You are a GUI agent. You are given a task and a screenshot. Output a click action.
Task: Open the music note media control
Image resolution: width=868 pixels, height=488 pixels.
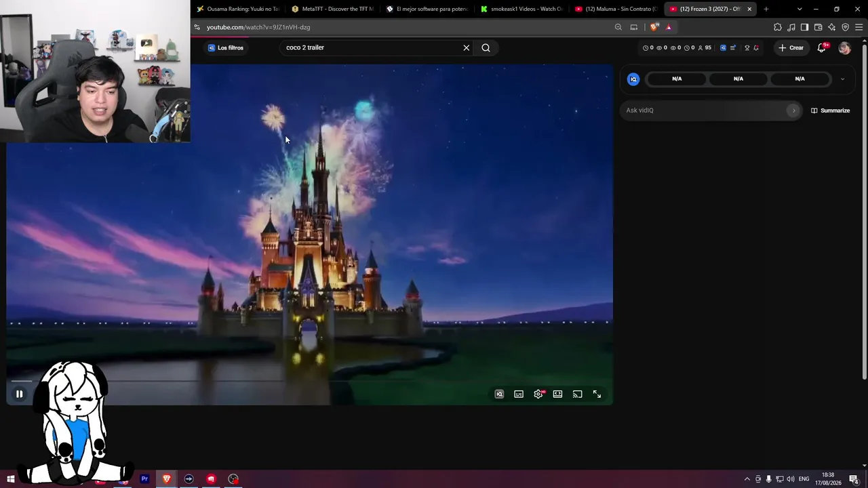click(x=791, y=27)
